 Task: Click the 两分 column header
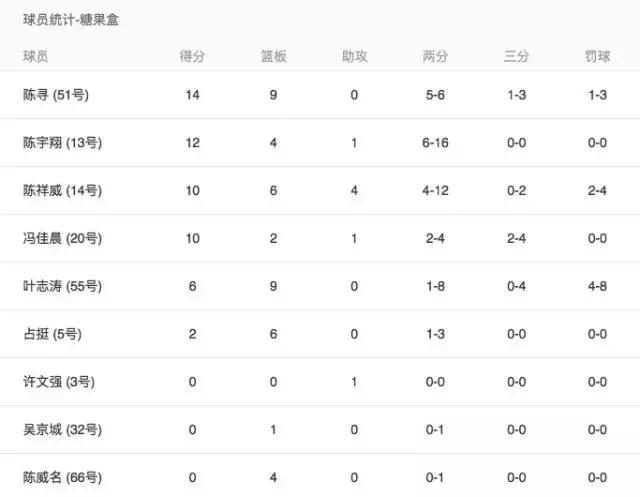click(x=435, y=57)
